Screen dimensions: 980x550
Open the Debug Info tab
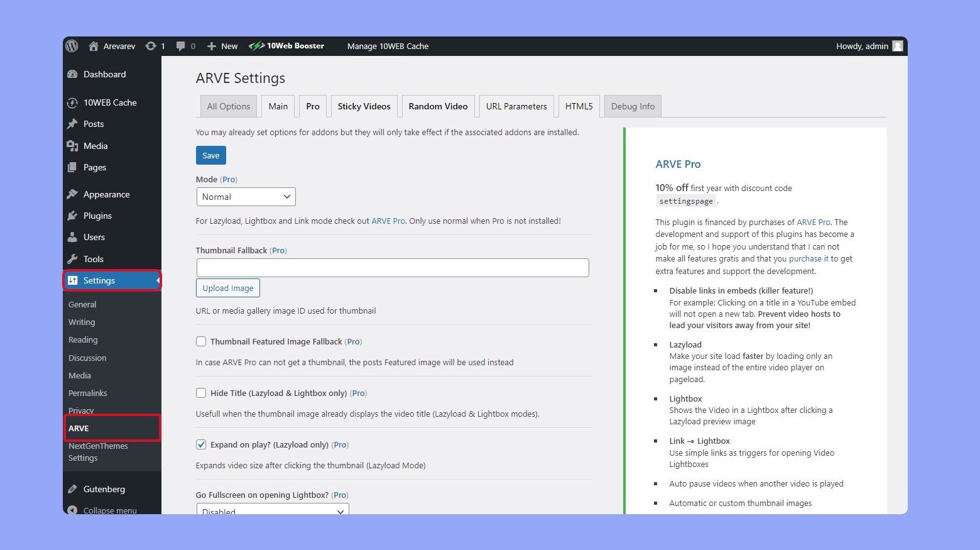point(632,106)
